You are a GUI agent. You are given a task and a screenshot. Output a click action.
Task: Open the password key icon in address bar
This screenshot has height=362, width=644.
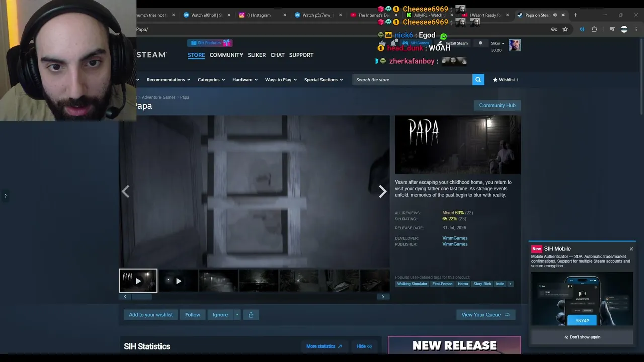(554, 29)
